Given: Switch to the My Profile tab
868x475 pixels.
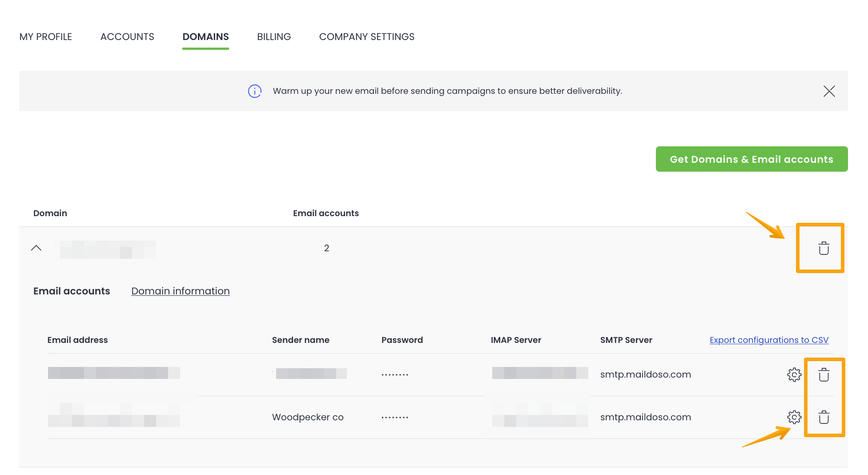Looking at the screenshot, I should pos(46,37).
